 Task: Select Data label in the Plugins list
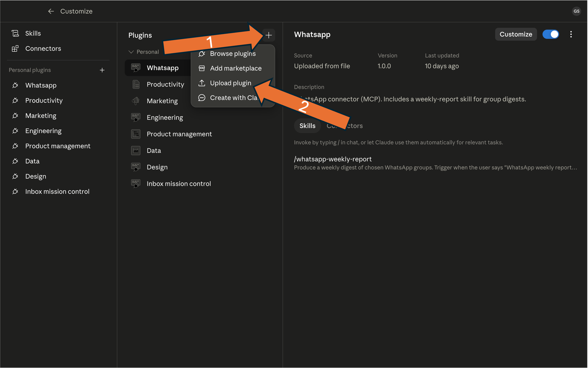point(154,150)
